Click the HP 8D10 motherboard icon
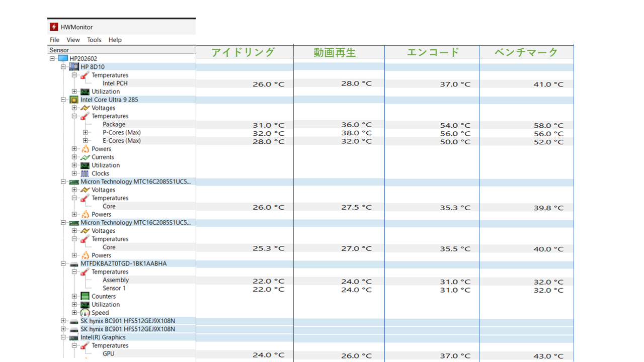Viewport: 644px width, 362px height. point(74,67)
